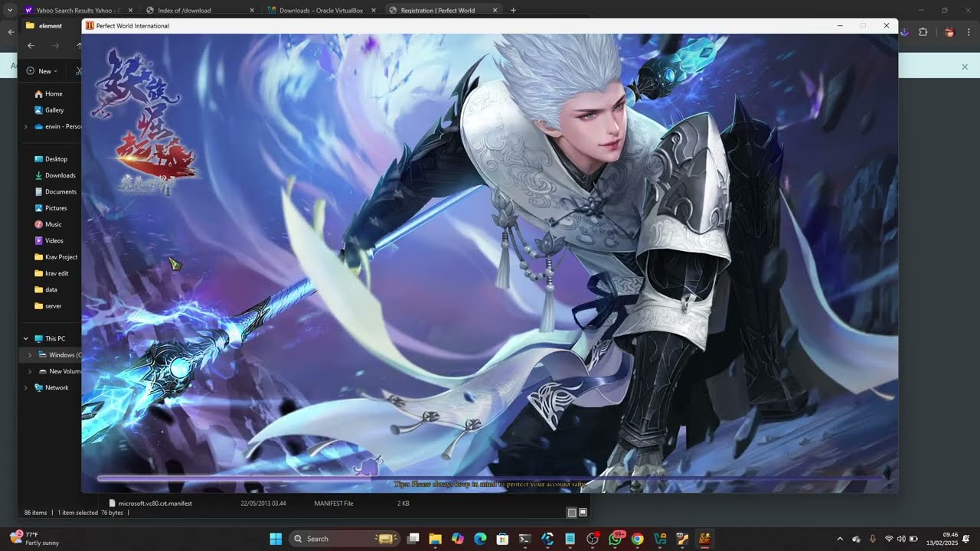This screenshot has height=551, width=980.
Task: Open the Desktop folder in the sidebar
Action: pos(55,159)
